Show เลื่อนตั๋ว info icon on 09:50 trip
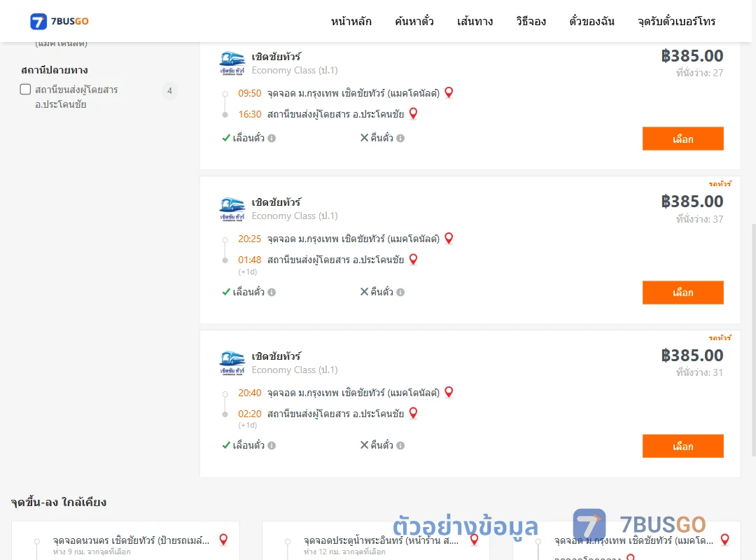Image resolution: width=756 pixels, height=560 pixels. coord(272,139)
